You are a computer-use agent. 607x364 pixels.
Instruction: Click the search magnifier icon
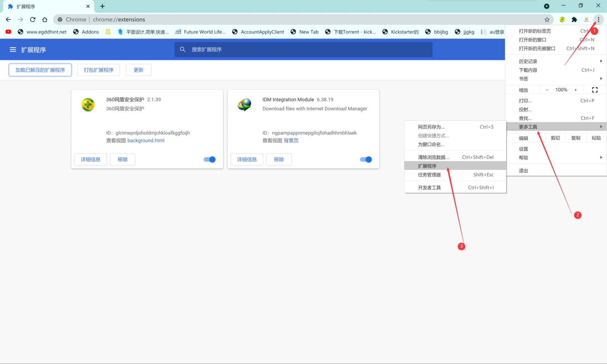click(x=183, y=50)
